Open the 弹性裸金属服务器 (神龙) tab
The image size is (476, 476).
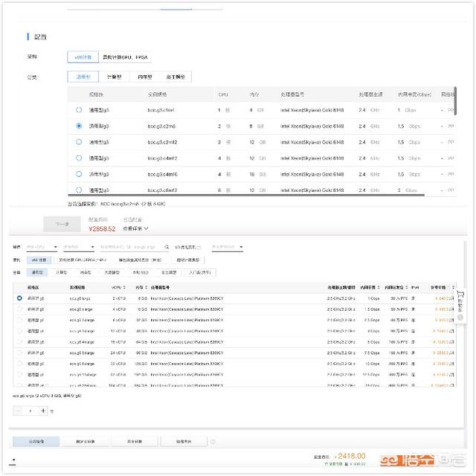(140, 260)
